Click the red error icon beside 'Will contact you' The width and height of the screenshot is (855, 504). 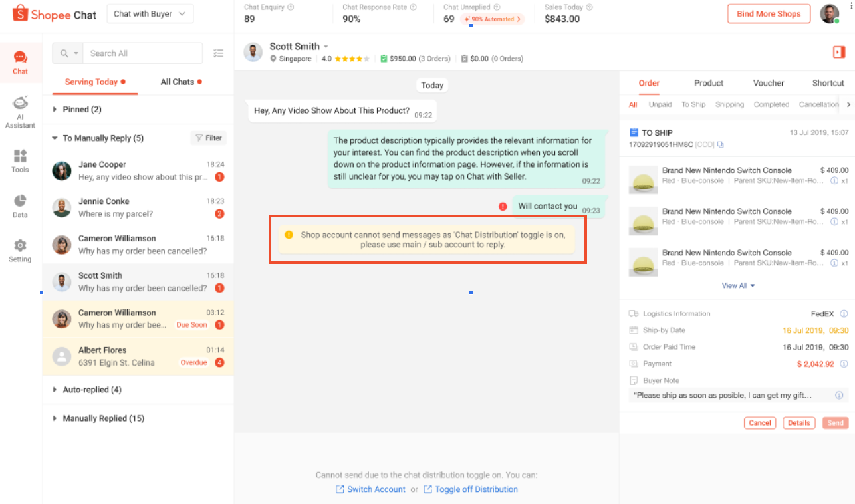tap(503, 206)
